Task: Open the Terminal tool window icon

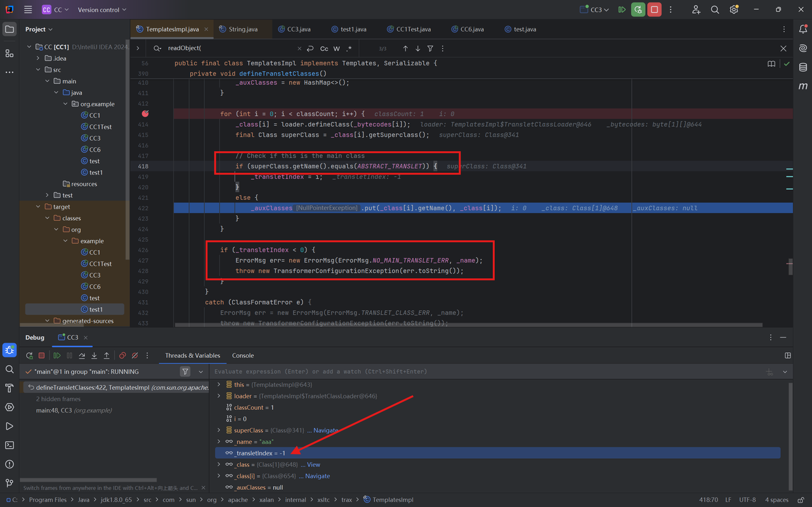Action: (10, 445)
